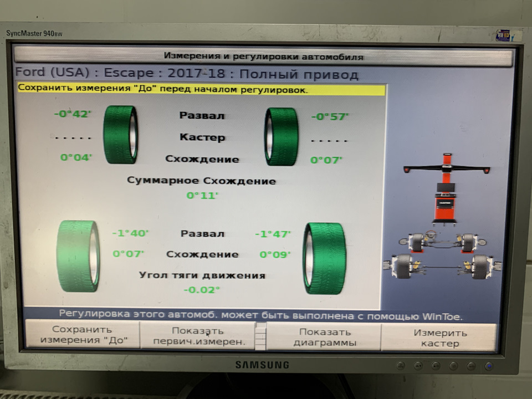532x399 pixels.
Task: Click front right camber value -0°57'
Action: coord(330,117)
